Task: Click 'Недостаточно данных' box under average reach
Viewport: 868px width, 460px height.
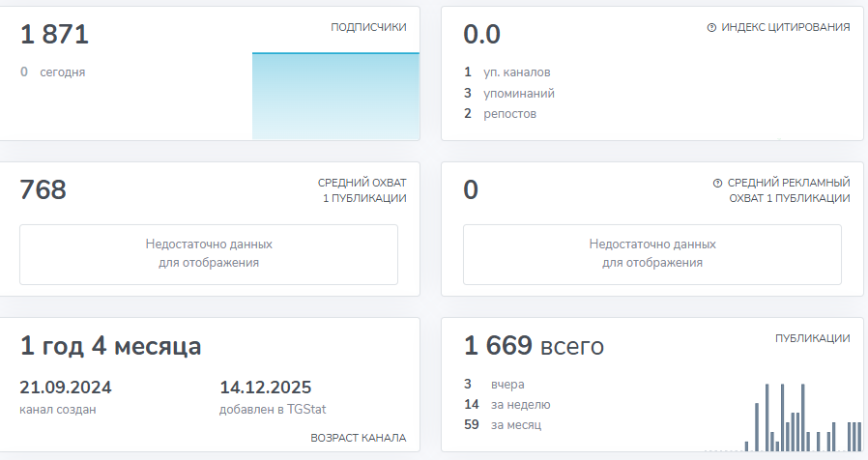Action: pos(209,254)
